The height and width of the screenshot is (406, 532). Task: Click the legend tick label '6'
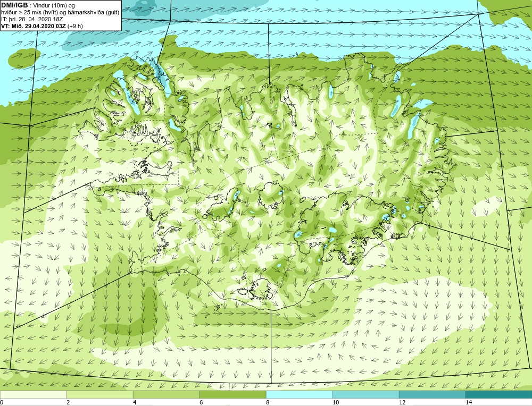(201, 402)
